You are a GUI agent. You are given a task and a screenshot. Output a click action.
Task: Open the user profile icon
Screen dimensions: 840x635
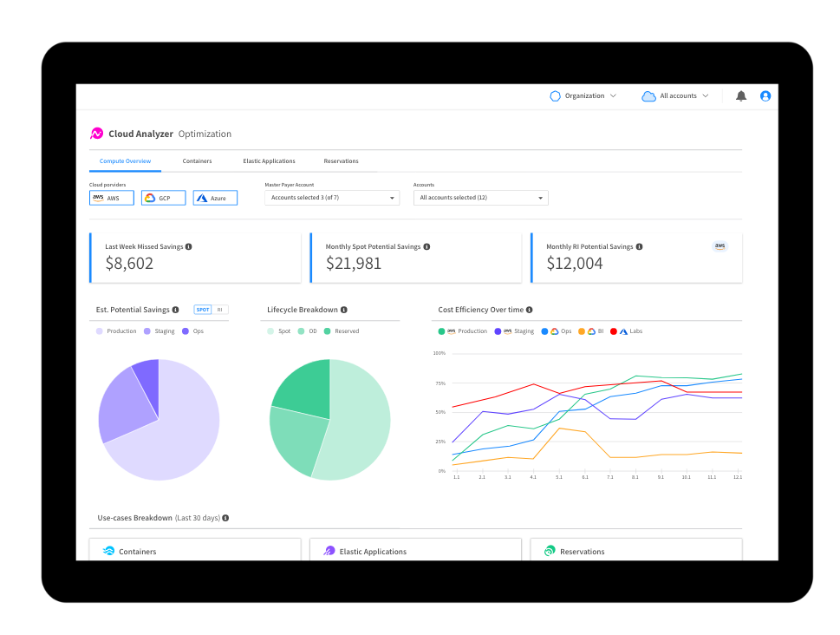765,96
